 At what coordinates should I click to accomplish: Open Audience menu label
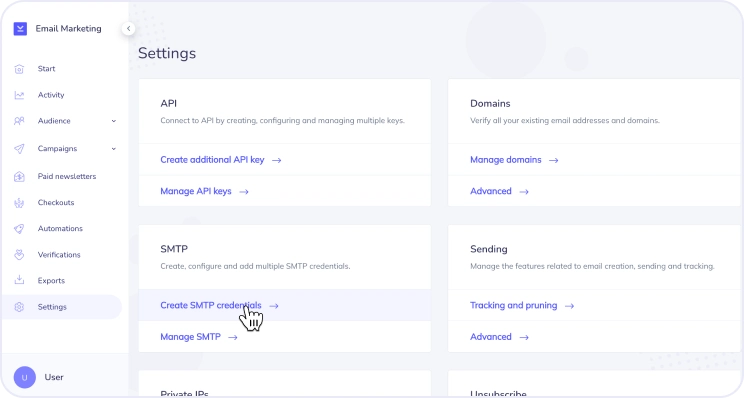tap(54, 121)
